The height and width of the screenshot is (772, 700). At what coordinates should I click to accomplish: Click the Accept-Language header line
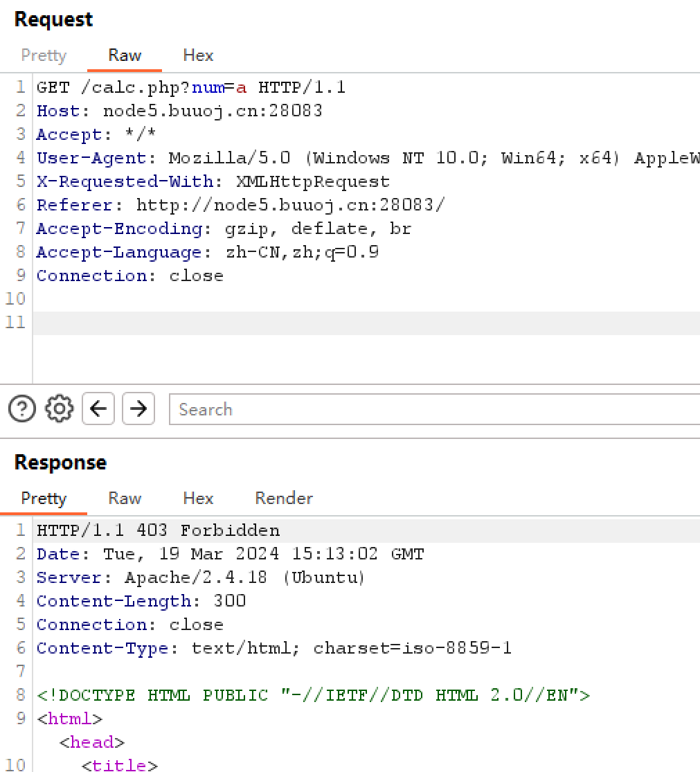pyautogui.click(x=208, y=252)
